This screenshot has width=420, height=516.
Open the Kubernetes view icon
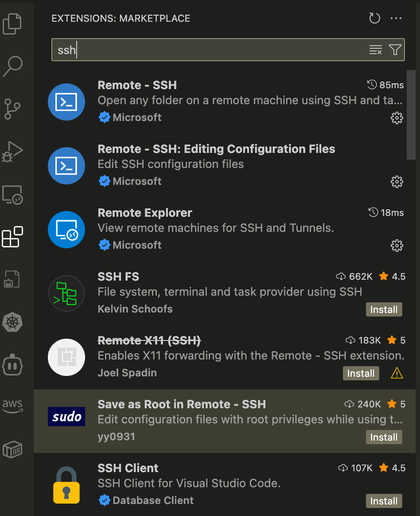(12, 322)
